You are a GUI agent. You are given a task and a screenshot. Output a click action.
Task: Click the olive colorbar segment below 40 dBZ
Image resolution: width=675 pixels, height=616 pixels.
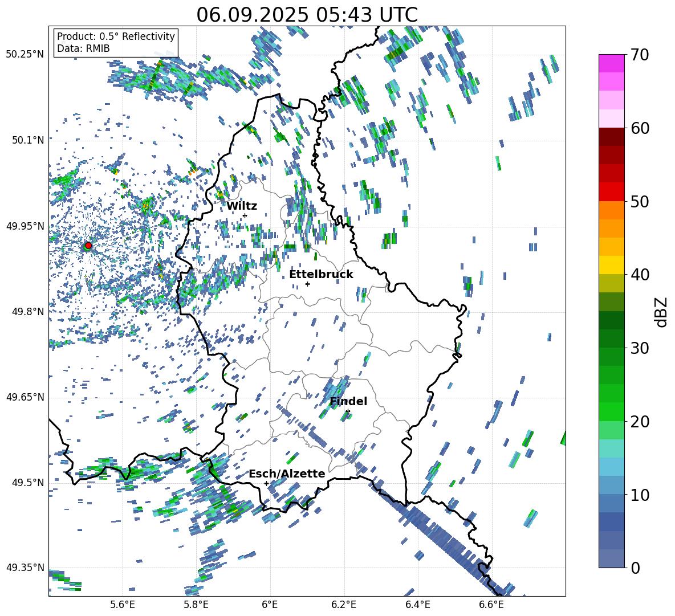pos(611,283)
